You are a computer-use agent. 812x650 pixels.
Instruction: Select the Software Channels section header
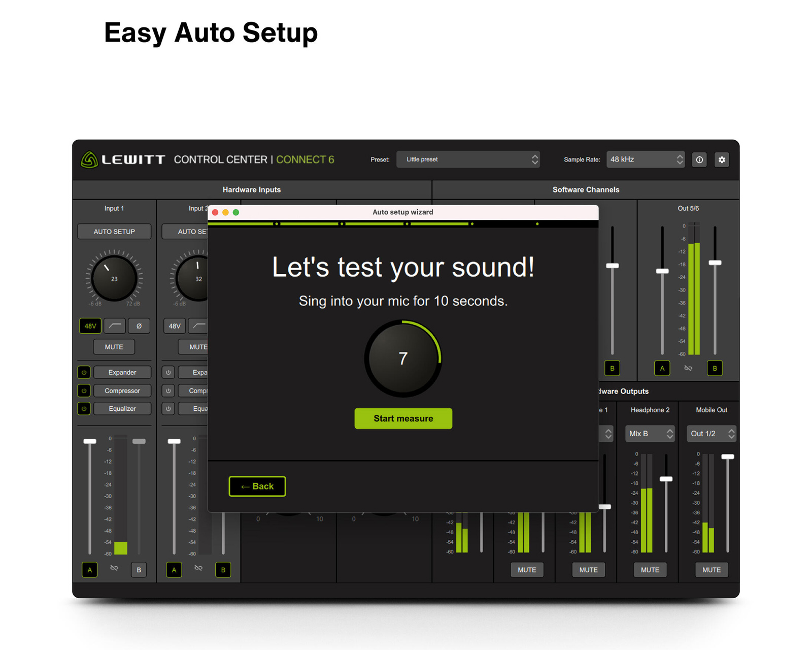pos(586,189)
